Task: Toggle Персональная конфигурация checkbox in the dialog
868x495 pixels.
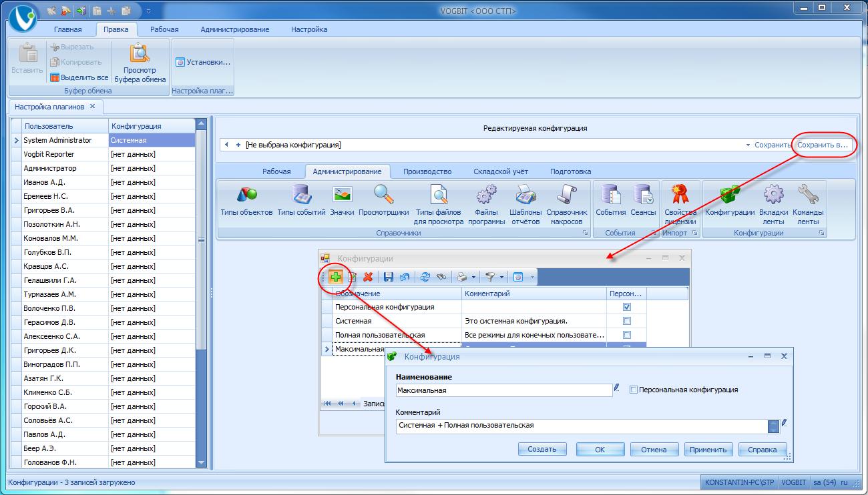Action: 634,390
